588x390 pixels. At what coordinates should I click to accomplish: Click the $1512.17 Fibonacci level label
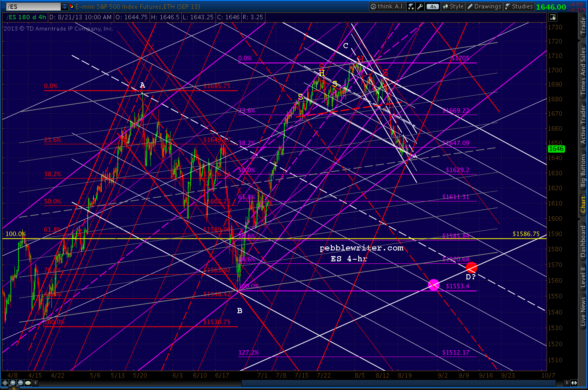click(x=456, y=352)
